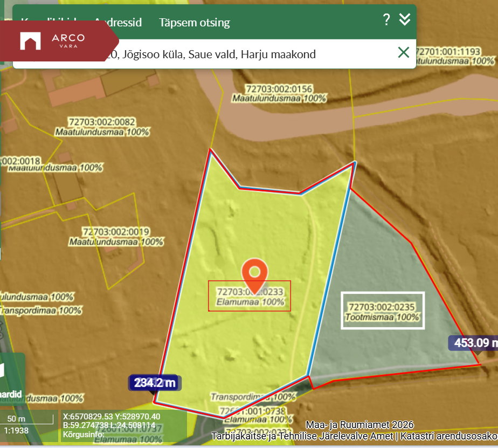Select parcel label 72703:002:0233
Image resolution: width=498 pixels, height=448 pixels.
(250, 292)
